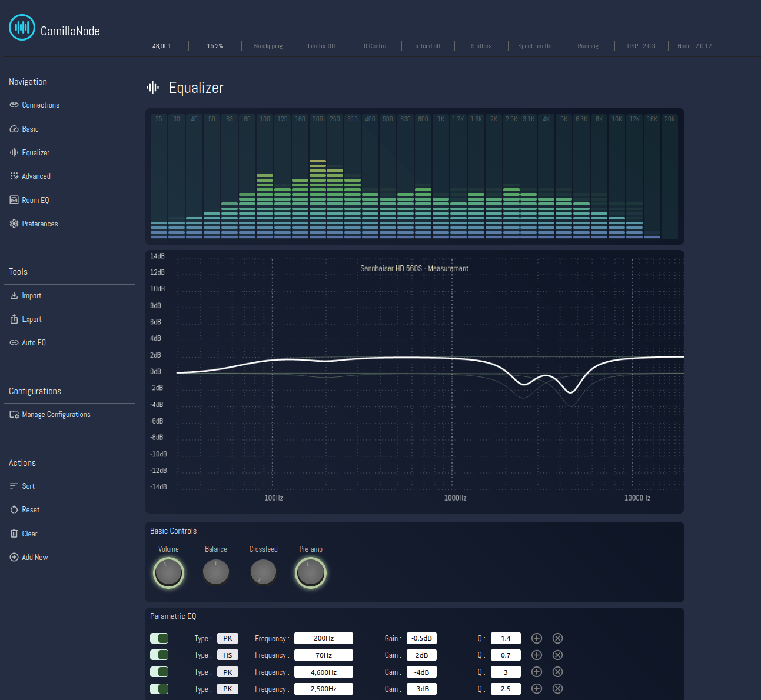Image resolution: width=761 pixels, height=700 pixels.
Task: Toggle x-feed off status item
Action: (428, 46)
